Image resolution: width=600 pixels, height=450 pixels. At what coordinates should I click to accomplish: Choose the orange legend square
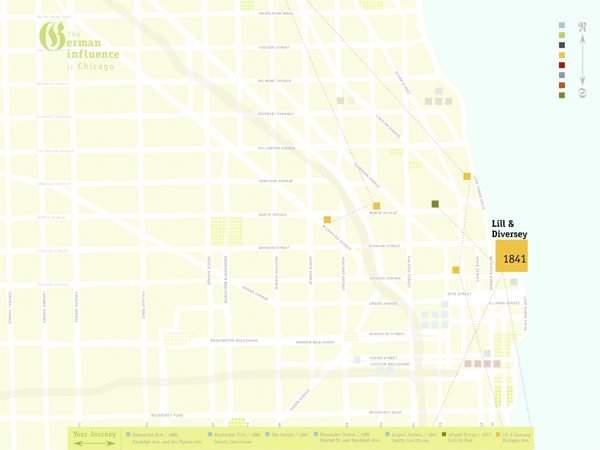tap(562, 85)
